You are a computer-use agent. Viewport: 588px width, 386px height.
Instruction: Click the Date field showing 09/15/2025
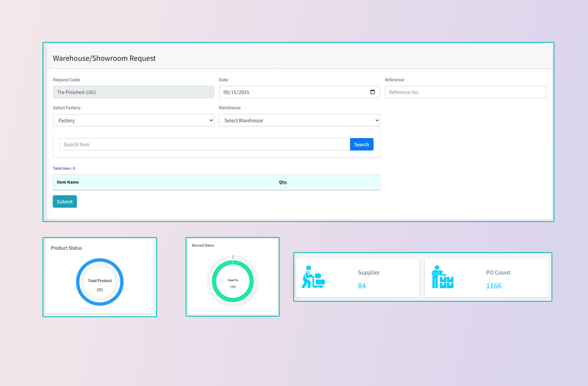point(294,92)
